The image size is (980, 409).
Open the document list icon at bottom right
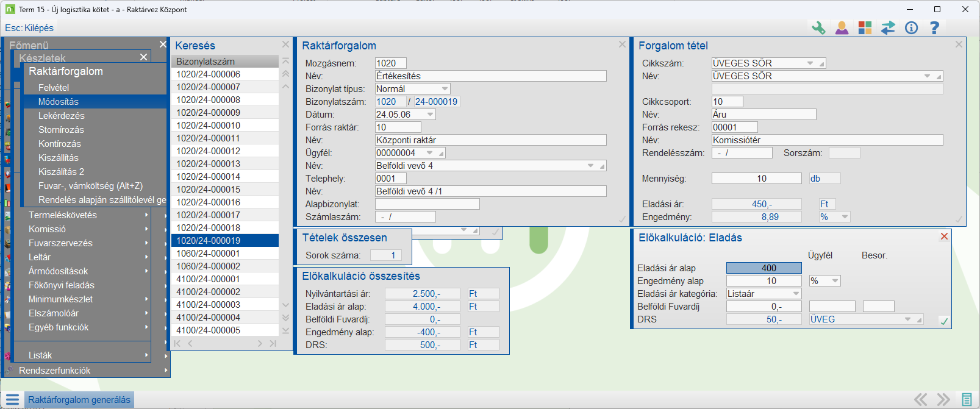pos(967,400)
